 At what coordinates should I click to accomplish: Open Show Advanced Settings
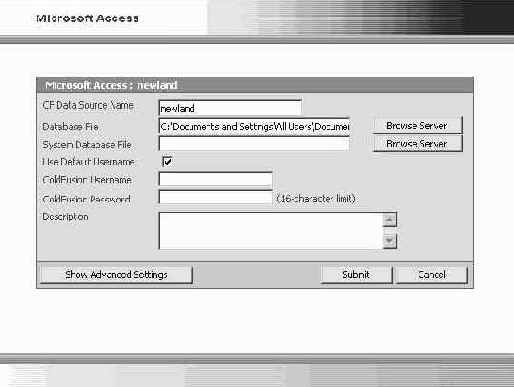coord(116,274)
